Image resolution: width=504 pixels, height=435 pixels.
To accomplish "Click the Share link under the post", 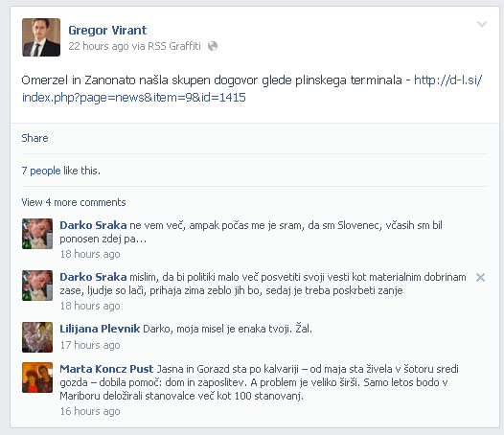I will [34, 138].
